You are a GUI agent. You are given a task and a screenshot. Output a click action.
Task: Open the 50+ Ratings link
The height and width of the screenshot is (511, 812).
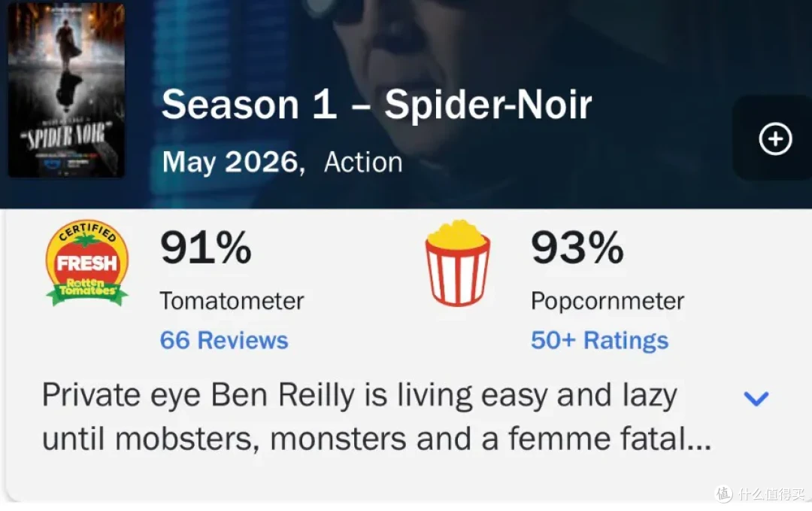[600, 340]
